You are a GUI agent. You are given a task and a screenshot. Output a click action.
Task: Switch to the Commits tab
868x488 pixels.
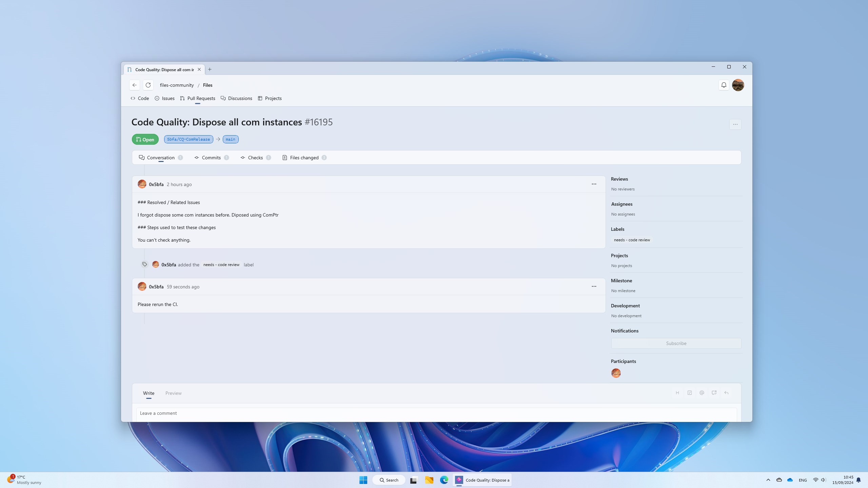tap(211, 158)
